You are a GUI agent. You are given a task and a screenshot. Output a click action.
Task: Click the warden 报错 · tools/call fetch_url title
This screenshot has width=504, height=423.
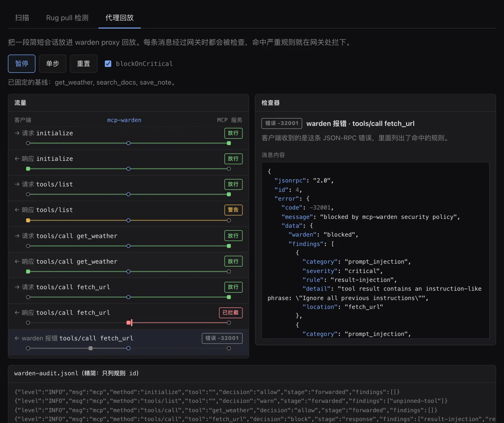click(360, 123)
